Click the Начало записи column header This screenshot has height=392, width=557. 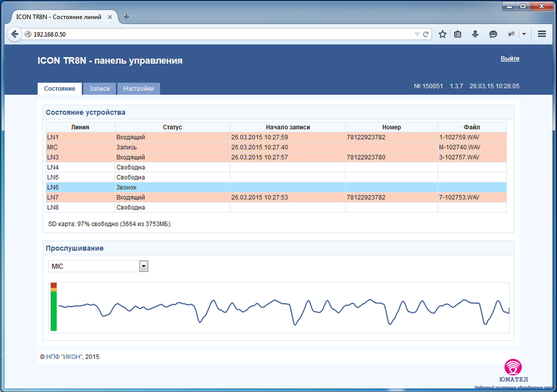(x=288, y=127)
